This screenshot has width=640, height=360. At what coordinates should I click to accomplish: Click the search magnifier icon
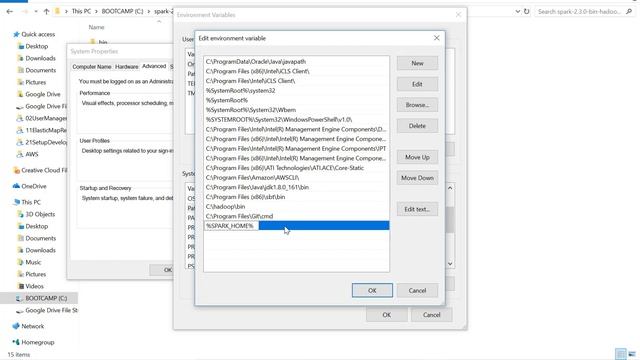pos(629,11)
